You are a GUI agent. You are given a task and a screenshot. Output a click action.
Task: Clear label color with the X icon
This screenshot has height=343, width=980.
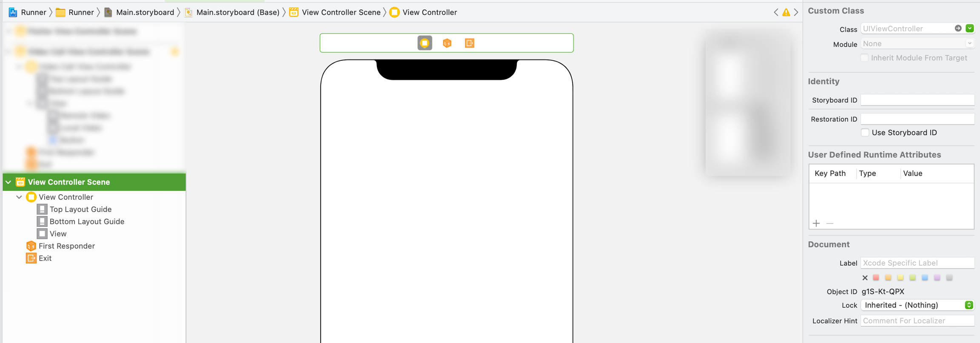(x=865, y=278)
